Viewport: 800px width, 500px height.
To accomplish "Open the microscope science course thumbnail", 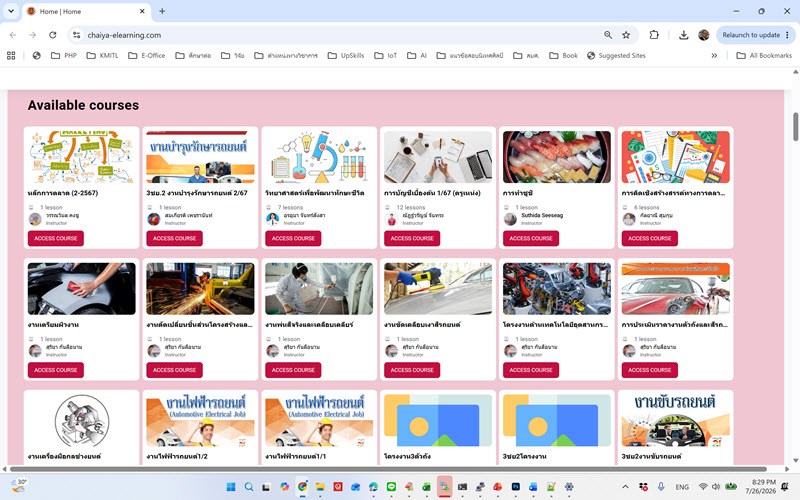I will [319, 157].
